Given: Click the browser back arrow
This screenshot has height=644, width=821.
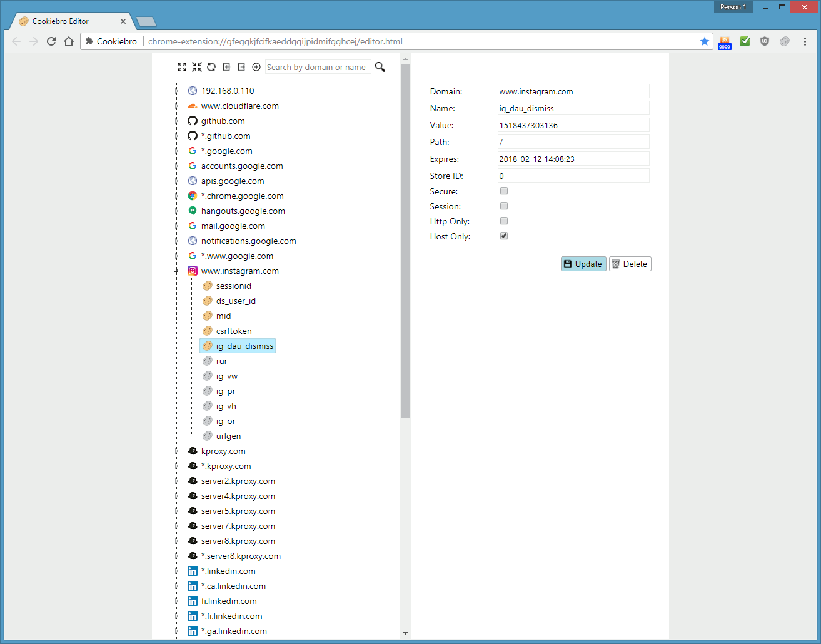Looking at the screenshot, I should click(x=16, y=41).
